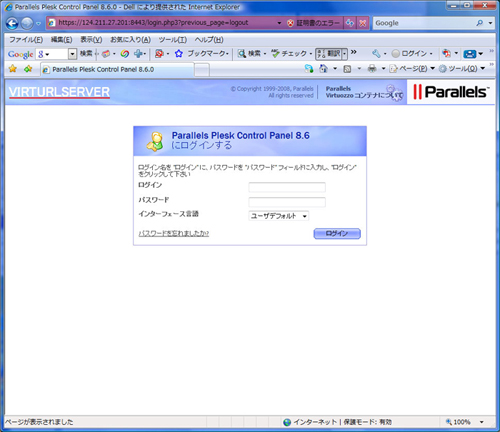500x432 pixels.
Task: Click the certificate error (証明書のエラー) indicator
Action: pos(313,23)
